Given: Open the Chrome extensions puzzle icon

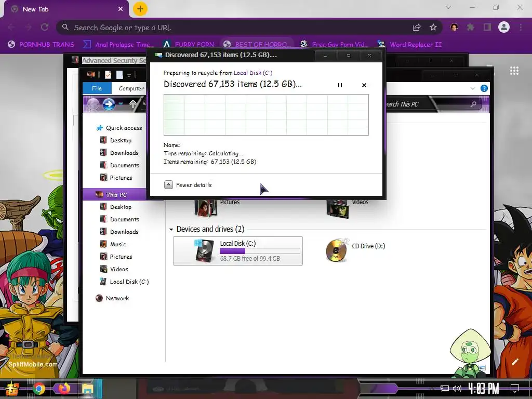Looking at the screenshot, I should 471,27.
